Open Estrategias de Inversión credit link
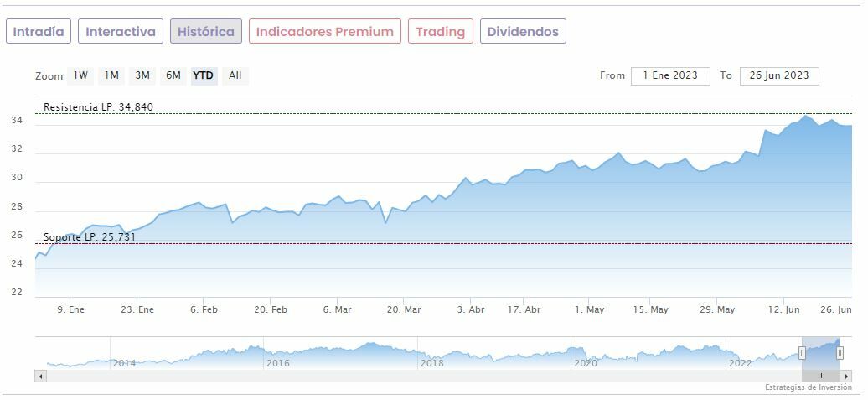Viewport: 868px width, 400px height. point(809,387)
